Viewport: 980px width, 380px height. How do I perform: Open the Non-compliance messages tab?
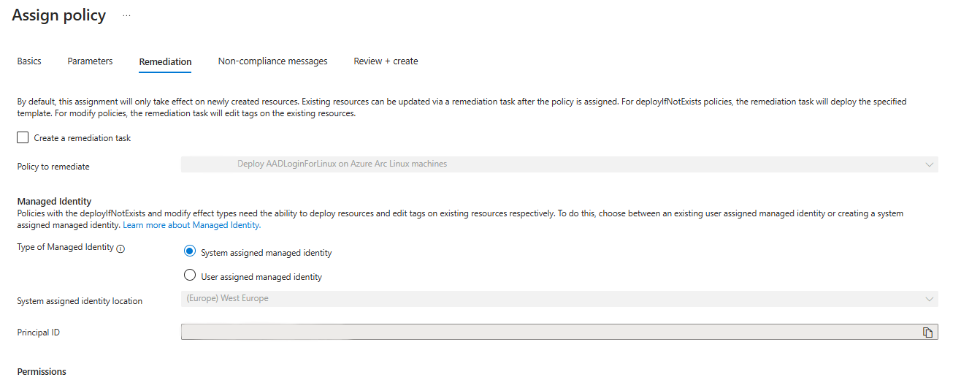coord(272,61)
